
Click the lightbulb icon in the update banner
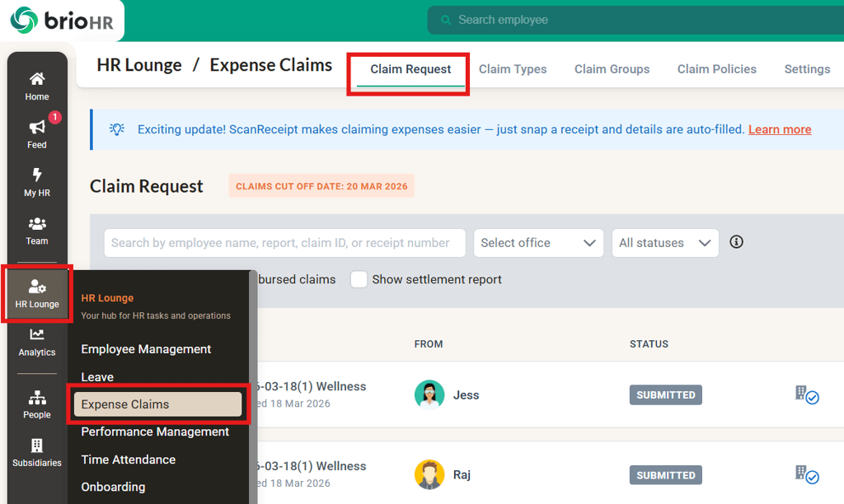tap(117, 129)
